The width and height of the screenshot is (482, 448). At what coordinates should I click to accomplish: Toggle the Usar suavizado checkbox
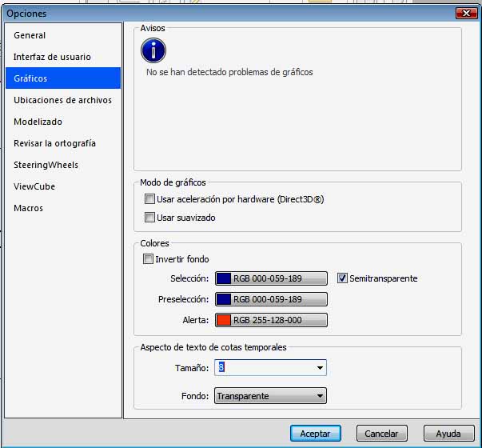[149, 218]
